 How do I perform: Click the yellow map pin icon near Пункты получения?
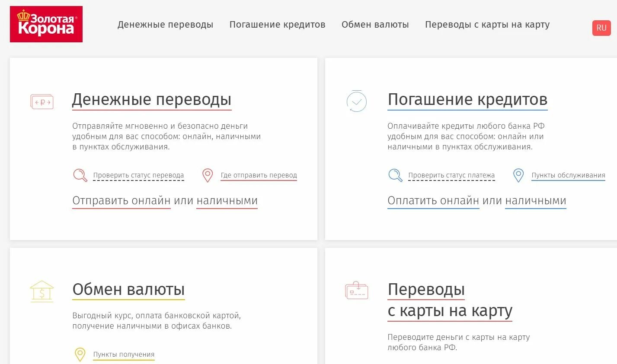pyautogui.click(x=80, y=354)
